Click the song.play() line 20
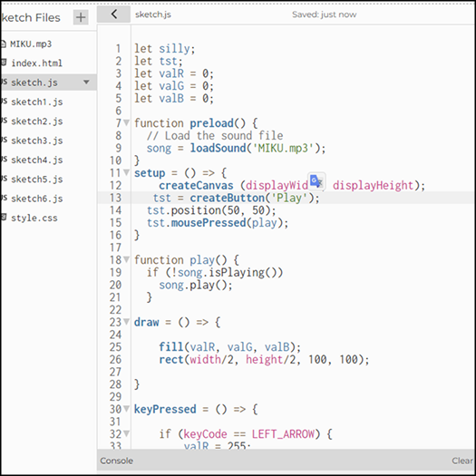476x476 pixels. point(196,285)
